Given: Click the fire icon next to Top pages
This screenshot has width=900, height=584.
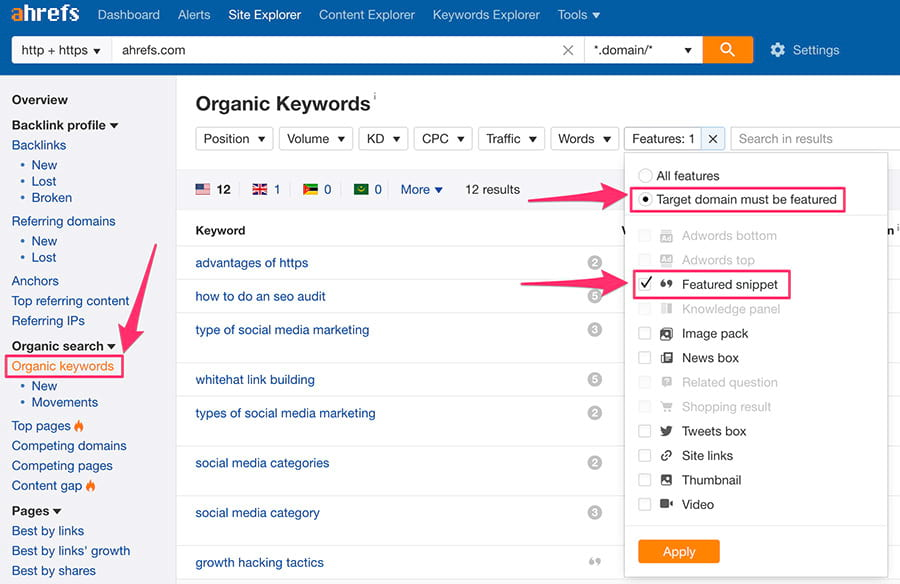Looking at the screenshot, I should pyautogui.click(x=80, y=425).
